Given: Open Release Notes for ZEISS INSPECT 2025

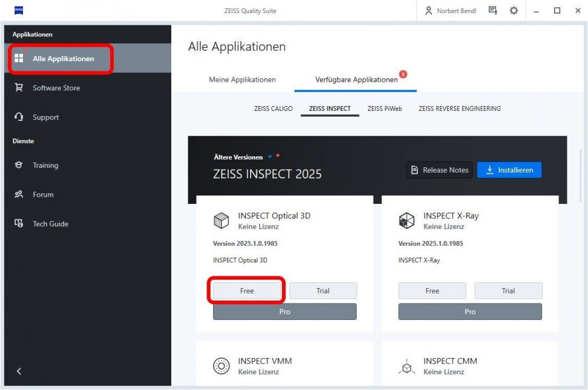Looking at the screenshot, I should point(440,170).
